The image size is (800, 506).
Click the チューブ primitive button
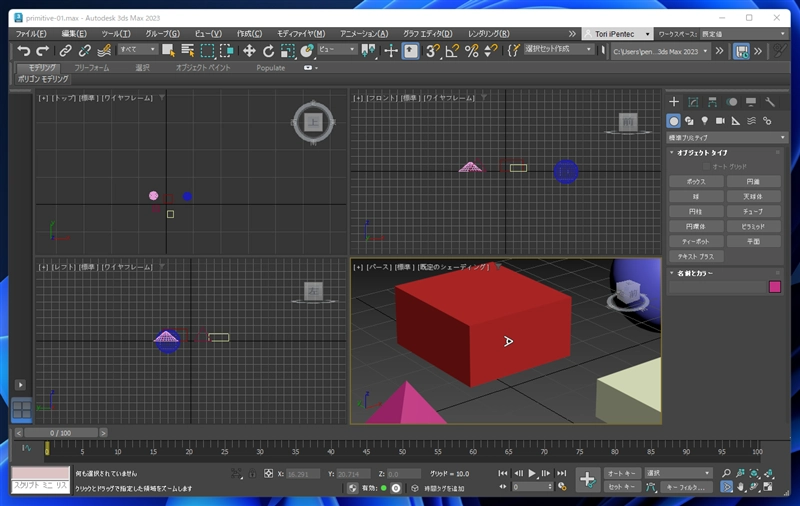click(x=754, y=211)
